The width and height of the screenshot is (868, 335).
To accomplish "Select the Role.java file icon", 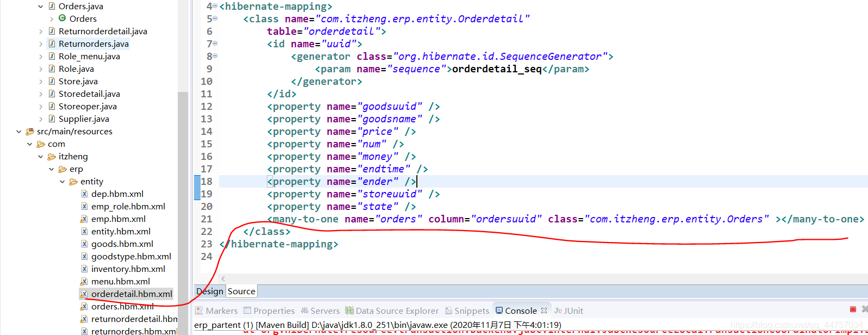I will point(52,69).
